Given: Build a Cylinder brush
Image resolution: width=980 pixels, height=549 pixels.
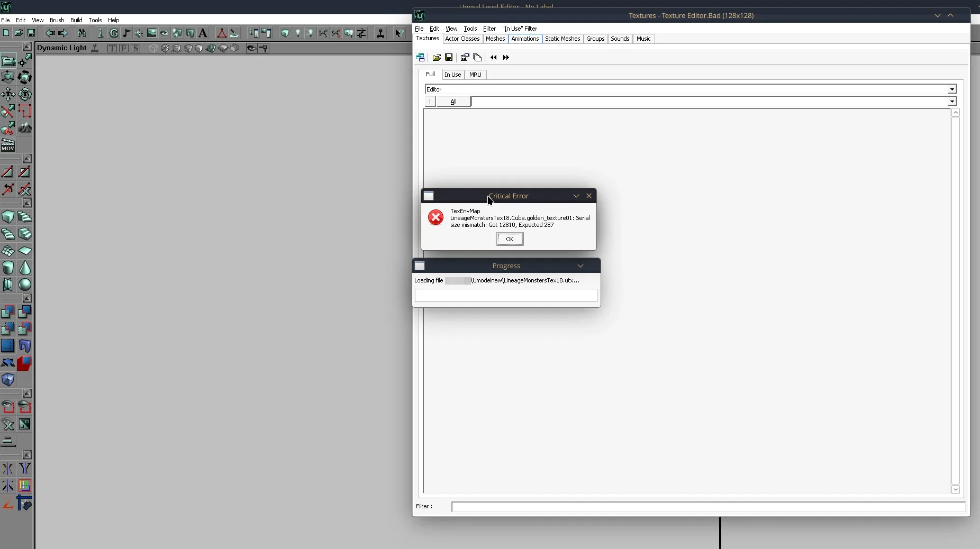Looking at the screenshot, I should (x=8, y=268).
